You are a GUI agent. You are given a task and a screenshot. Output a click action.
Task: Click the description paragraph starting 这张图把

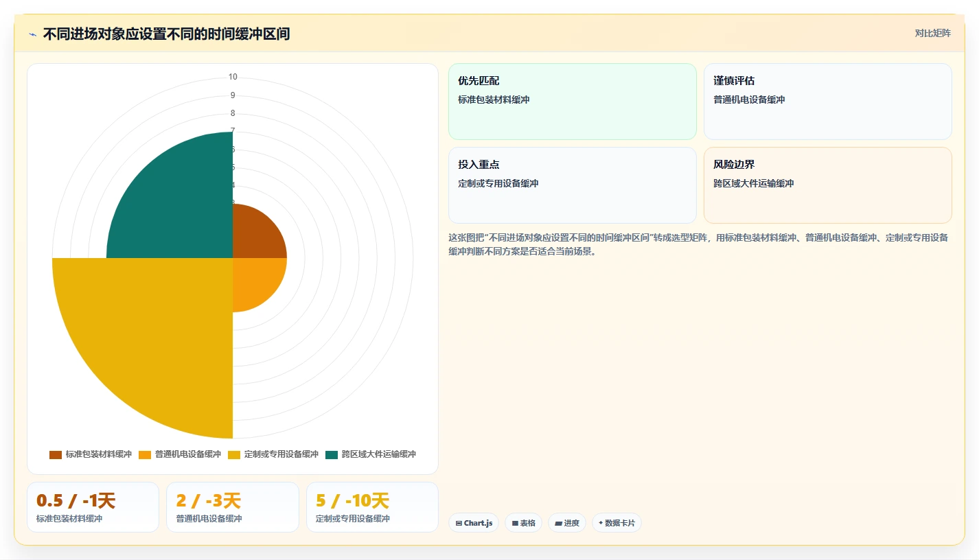(698, 244)
